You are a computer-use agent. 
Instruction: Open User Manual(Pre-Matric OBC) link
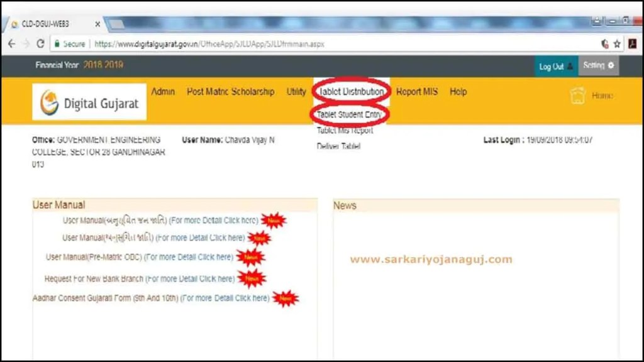tap(140, 257)
